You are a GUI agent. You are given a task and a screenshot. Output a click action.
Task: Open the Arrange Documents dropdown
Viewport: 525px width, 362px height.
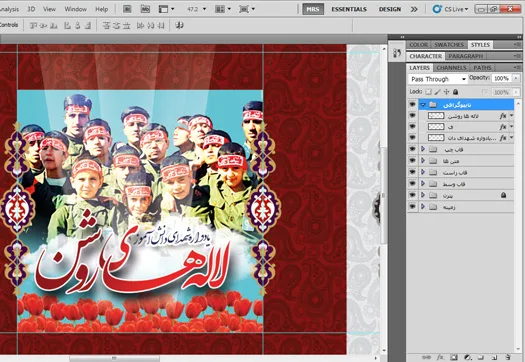click(223, 9)
